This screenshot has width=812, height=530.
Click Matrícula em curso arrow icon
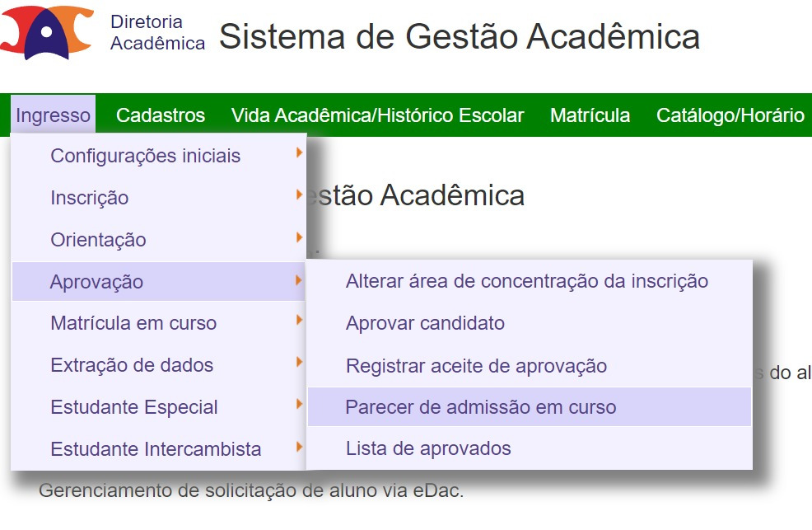click(x=299, y=320)
